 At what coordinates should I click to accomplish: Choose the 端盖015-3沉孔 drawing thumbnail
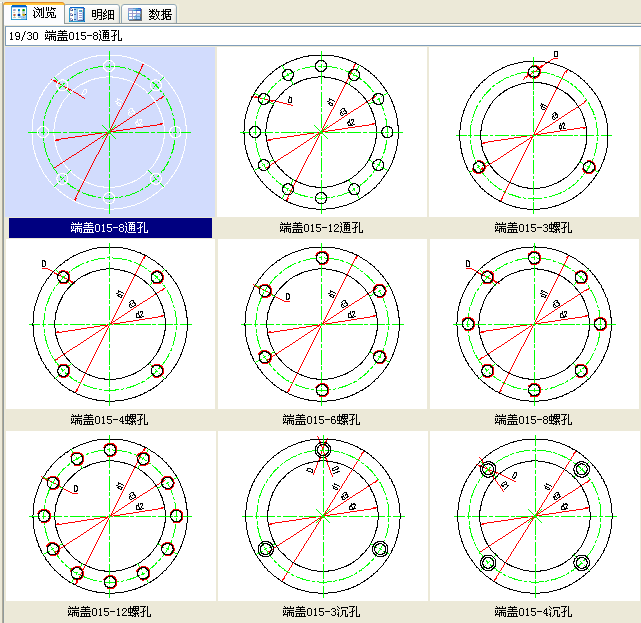click(321, 516)
